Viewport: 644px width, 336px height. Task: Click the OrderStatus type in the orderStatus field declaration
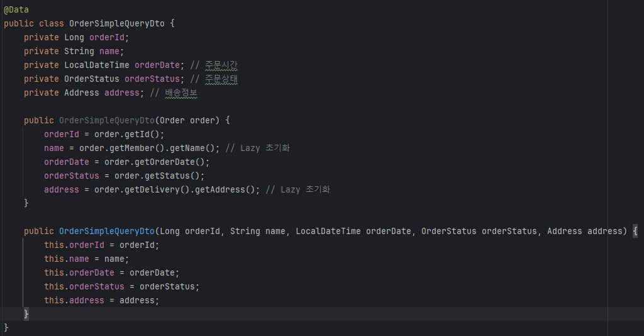(92, 79)
